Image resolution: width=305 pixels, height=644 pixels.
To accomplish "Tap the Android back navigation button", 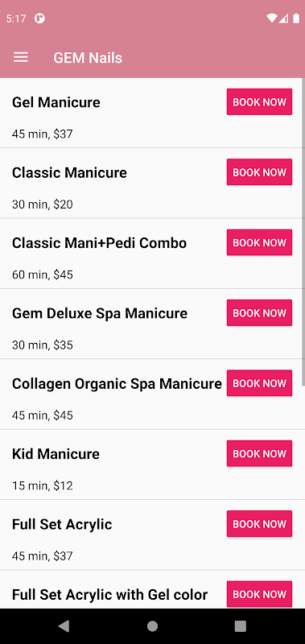I will 64,625.
